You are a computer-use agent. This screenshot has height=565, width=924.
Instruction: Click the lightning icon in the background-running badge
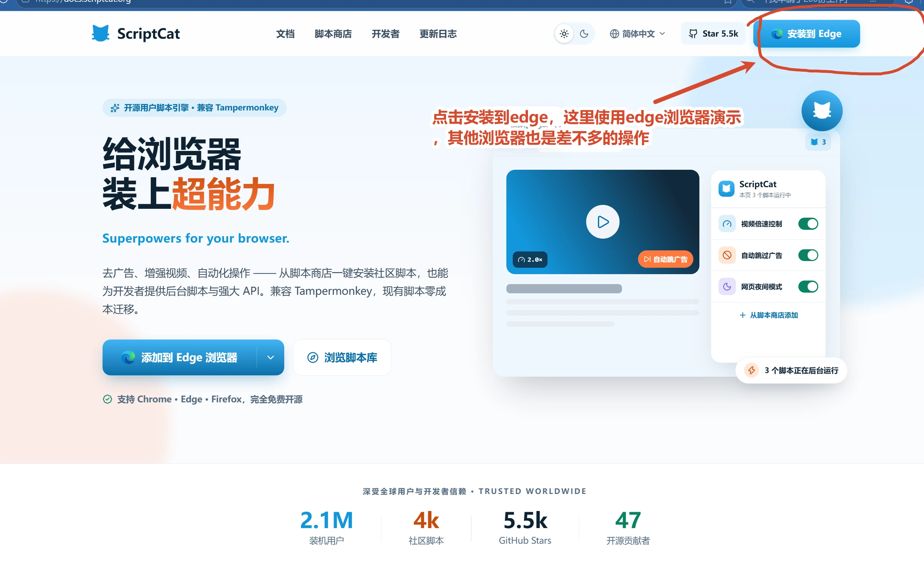[752, 370]
